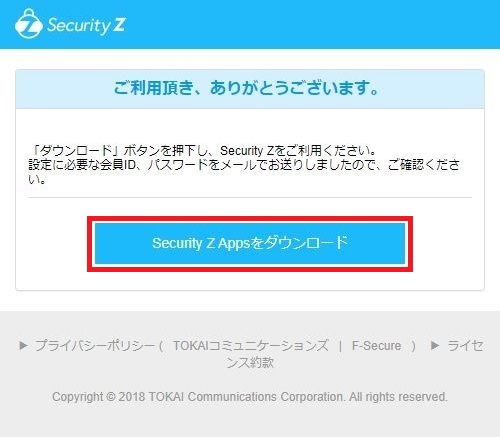The width and height of the screenshot is (500, 437).
Task: Click the horizontal divider above download button
Action: (250, 197)
